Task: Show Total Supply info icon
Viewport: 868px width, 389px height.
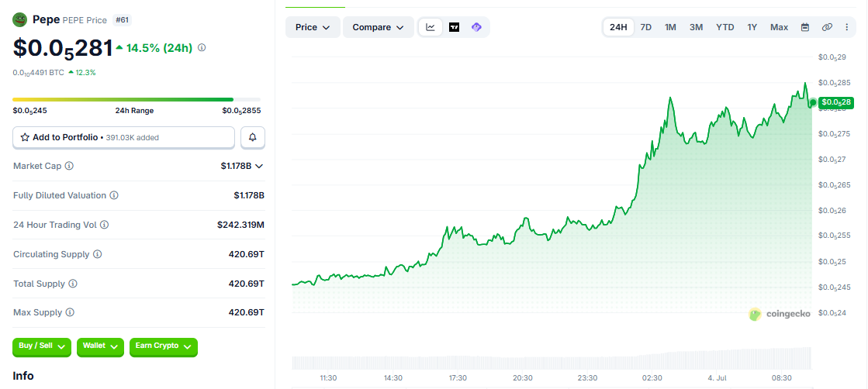Action: tap(73, 284)
